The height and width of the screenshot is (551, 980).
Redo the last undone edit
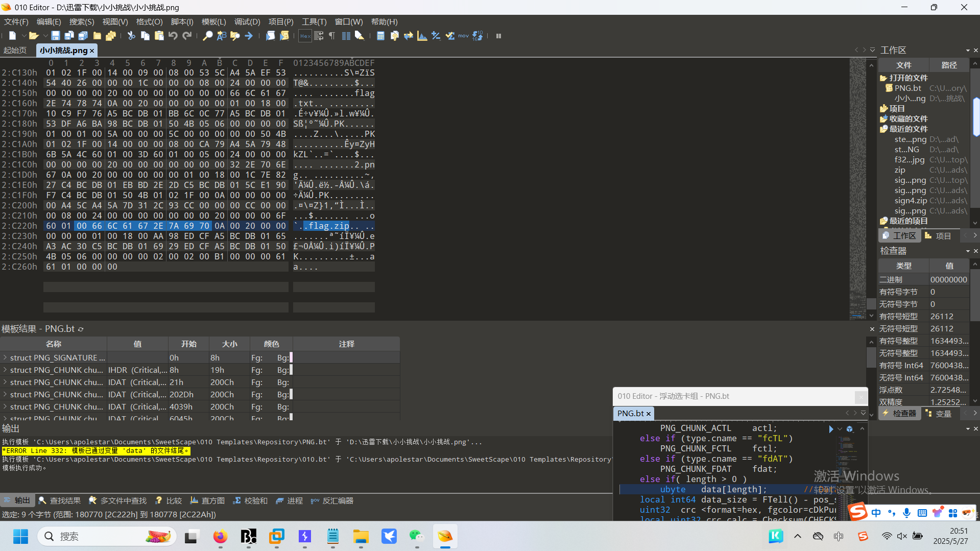coord(187,36)
